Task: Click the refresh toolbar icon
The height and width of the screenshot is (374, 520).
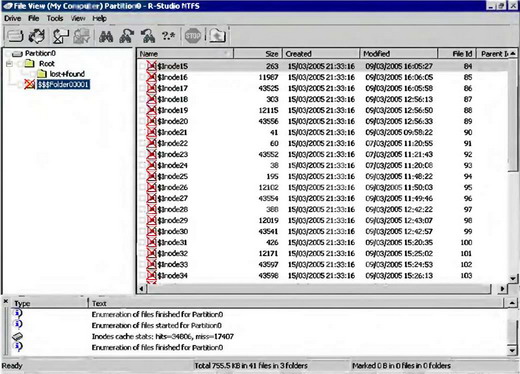Action: (37, 36)
